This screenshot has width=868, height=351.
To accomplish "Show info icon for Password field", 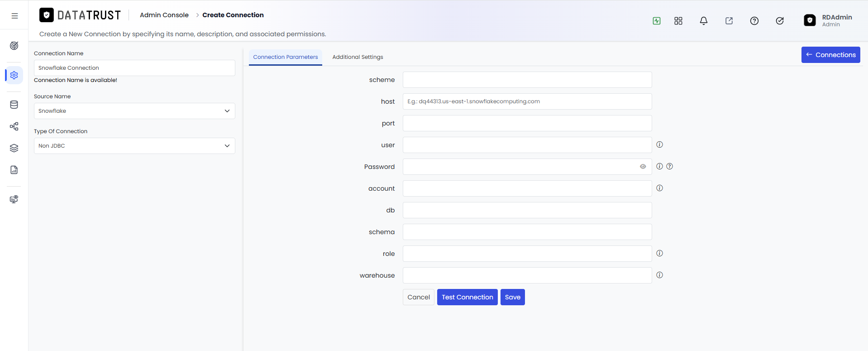I will (x=660, y=166).
